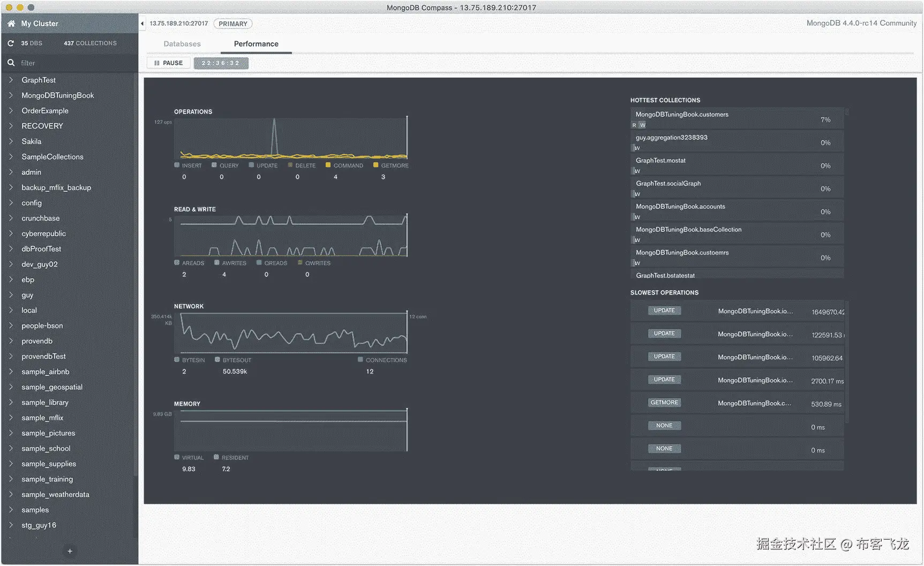Toggle UPDATE series in Operations chart
This screenshot has width=924, height=566.
(x=263, y=165)
